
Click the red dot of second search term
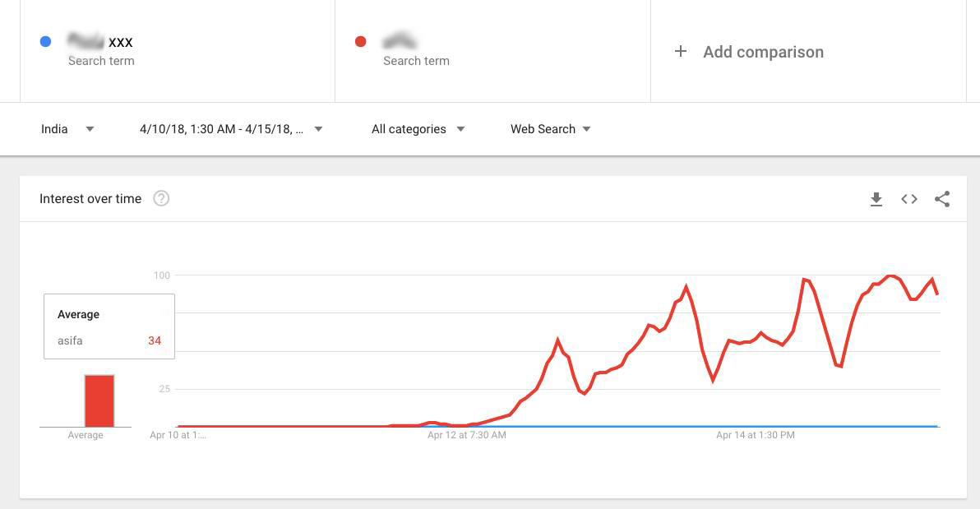coord(360,42)
